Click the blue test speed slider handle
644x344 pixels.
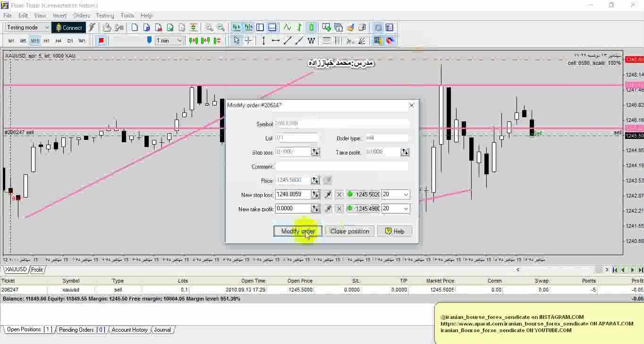tap(149, 40)
